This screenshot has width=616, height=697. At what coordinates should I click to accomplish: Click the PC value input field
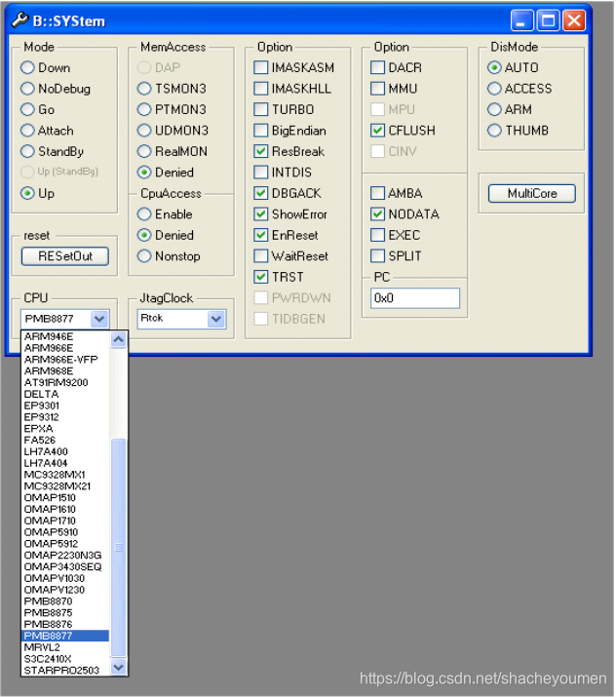pos(415,298)
